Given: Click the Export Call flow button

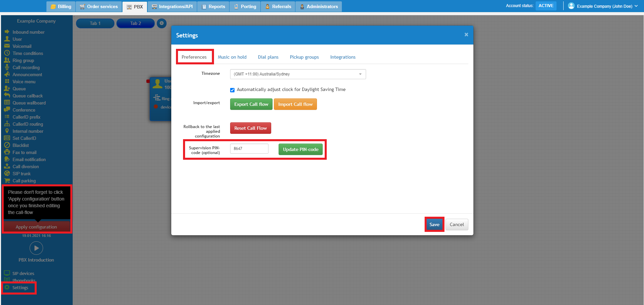Looking at the screenshot, I should (251, 104).
